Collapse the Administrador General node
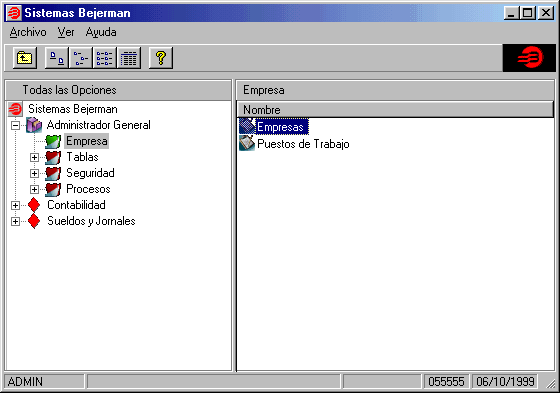The height and width of the screenshot is (393, 560). (15, 125)
